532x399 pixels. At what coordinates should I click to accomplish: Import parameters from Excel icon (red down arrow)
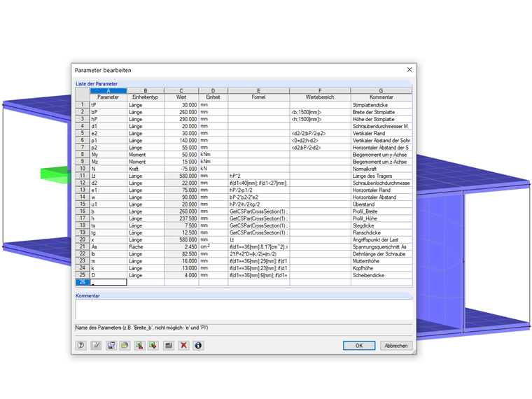153,345
